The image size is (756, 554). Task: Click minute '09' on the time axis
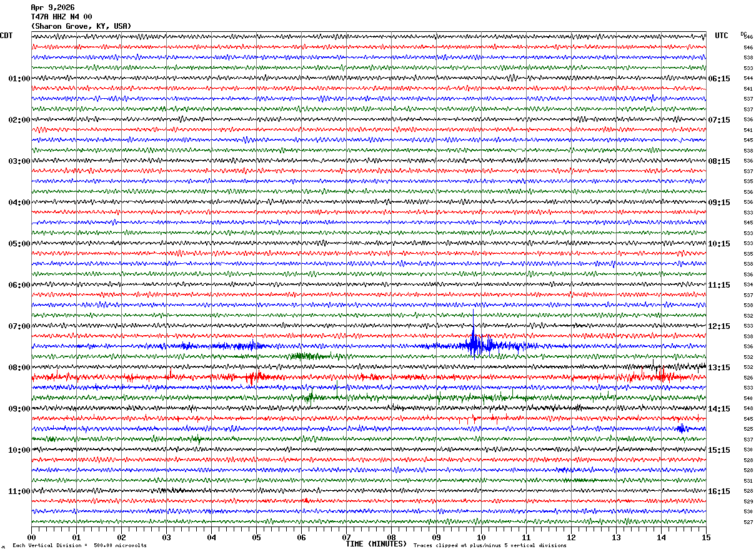pyautogui.click(x=436, y=537)
